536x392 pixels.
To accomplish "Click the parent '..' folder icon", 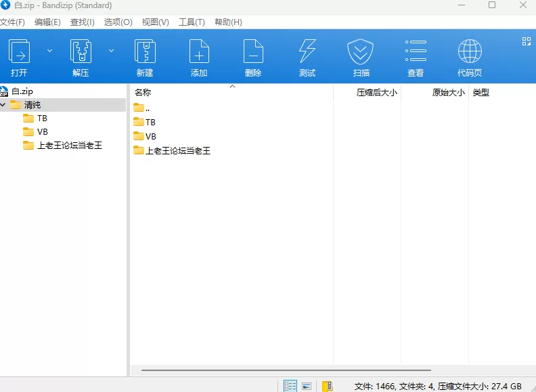I will click(x=139, y=108).
